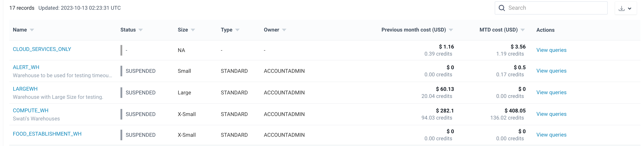View queries for ALERT_WH
644x146 pixels.
tap(551, 71)
